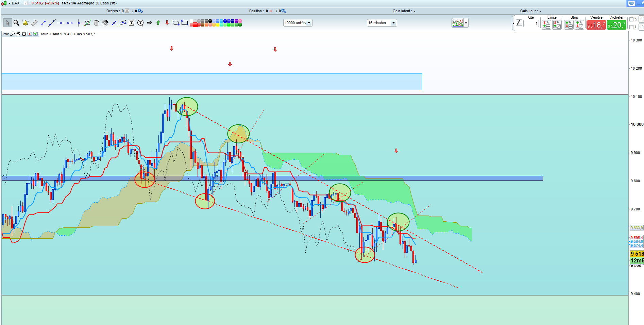Click the Qté quantity input field

click(x=531, y=23)
